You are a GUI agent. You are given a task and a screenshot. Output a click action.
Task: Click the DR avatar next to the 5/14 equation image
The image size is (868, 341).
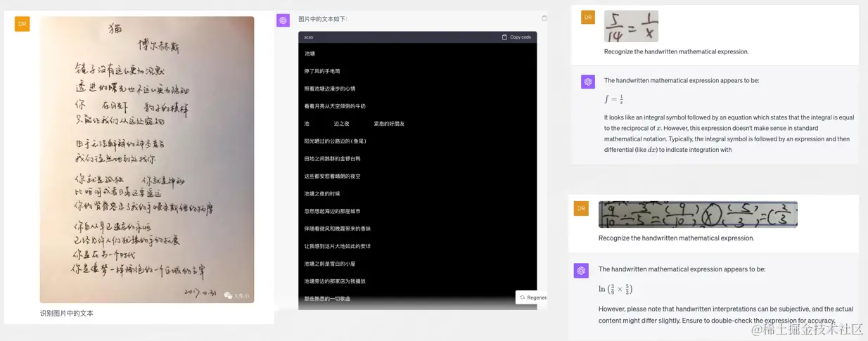[588, 18]
